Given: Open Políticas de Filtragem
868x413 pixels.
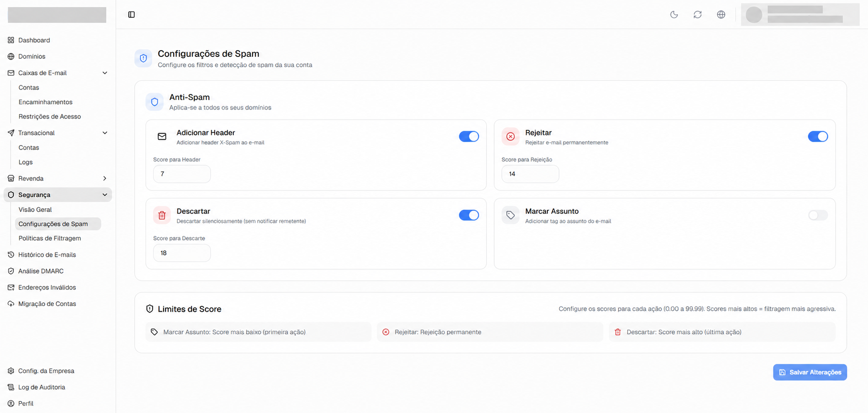Looking at the screenshot, I should (50, 238).
